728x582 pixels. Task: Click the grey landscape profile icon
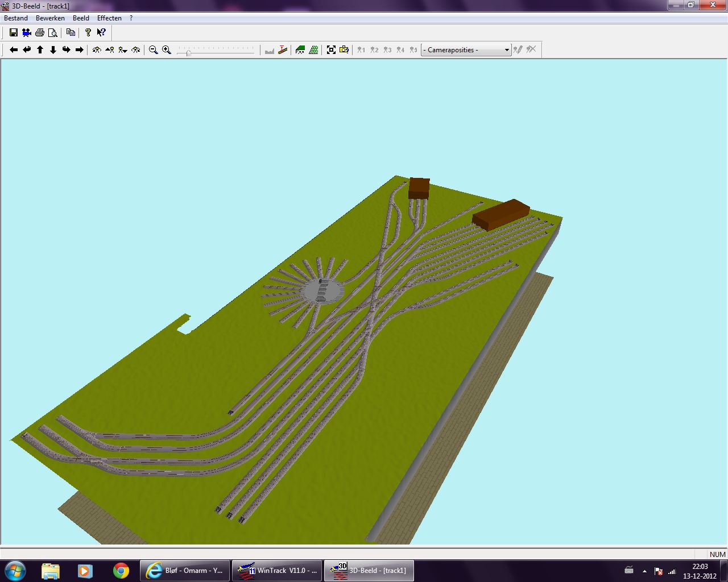(x=270, y=50)
